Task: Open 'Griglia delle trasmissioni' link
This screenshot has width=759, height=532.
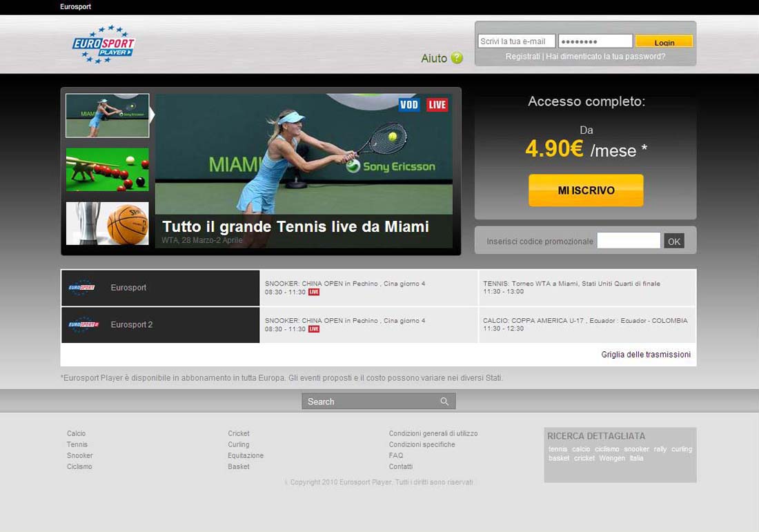Action: tap(646, 355)
